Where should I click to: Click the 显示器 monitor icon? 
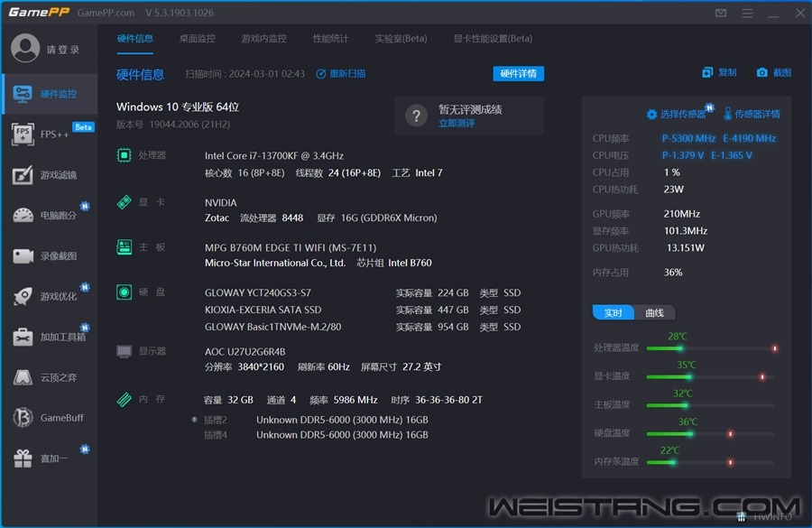pos(124,352)
